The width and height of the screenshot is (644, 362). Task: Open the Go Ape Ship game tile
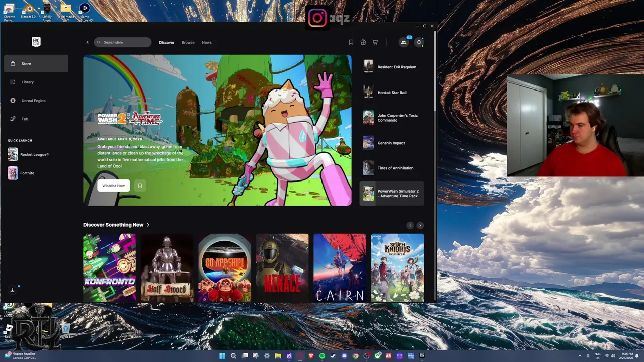coord(224,268)
